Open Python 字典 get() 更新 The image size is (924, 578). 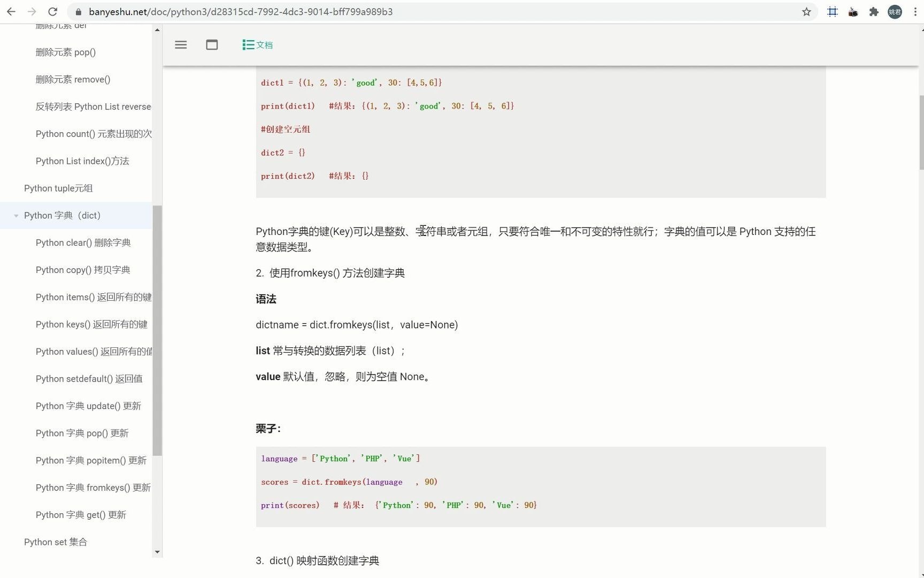pos(81,515)
